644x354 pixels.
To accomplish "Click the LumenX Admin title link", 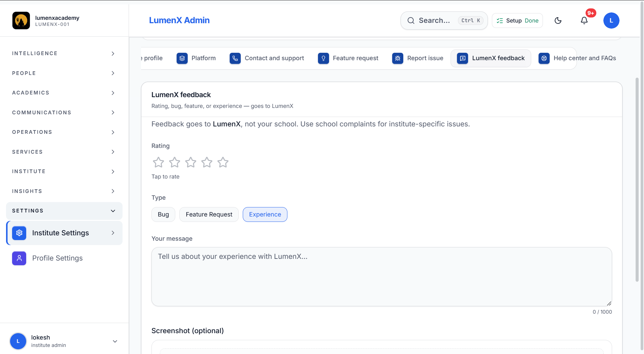I will coord(179,20).
